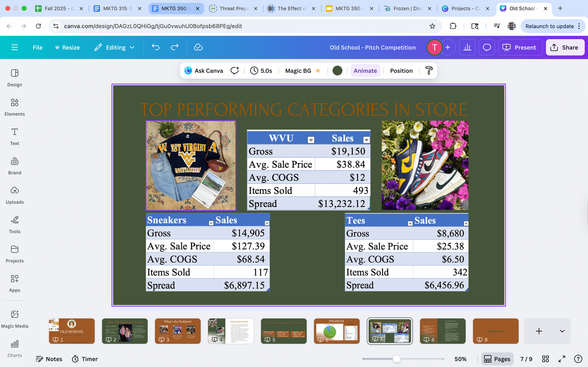The image size is (588, 367).
Task: Click the redo arrow icon
Action: click(175, 48)
